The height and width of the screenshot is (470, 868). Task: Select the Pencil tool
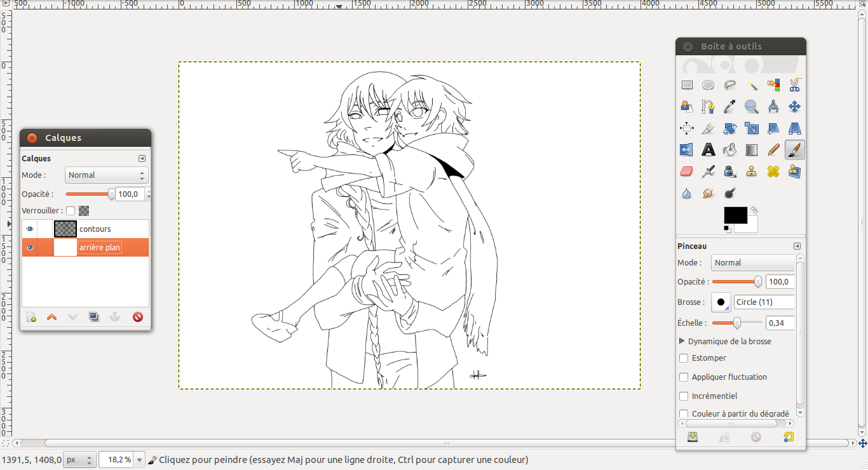(773, 150)
